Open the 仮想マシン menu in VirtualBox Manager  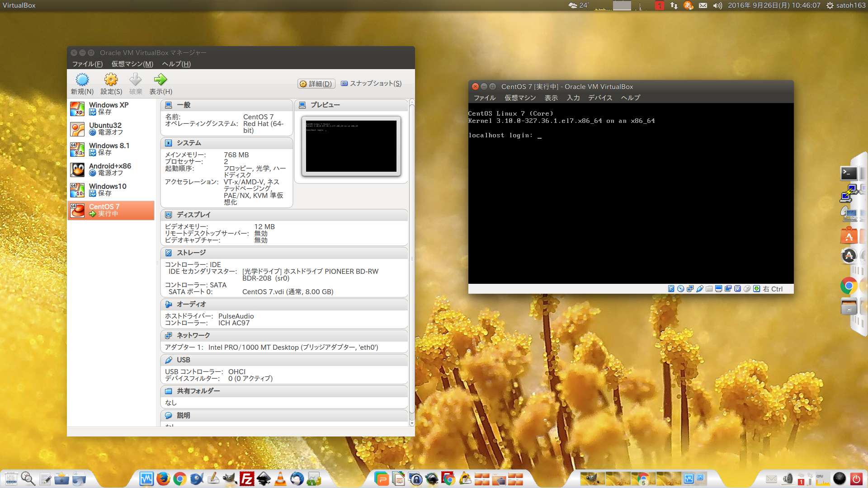coord(132,64)
